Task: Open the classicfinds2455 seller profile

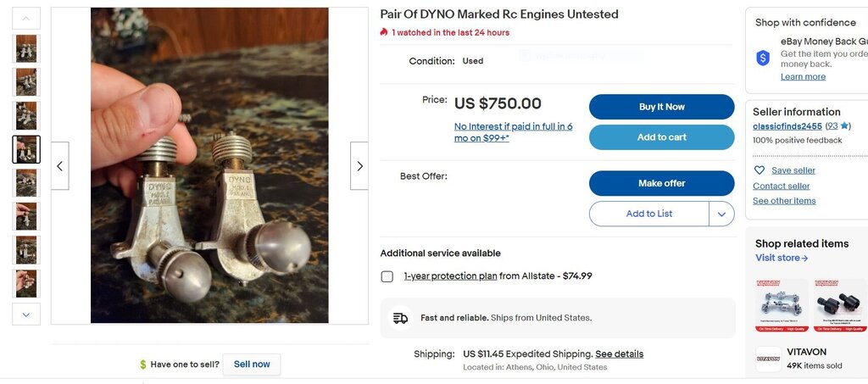Action: click(787, 126)
